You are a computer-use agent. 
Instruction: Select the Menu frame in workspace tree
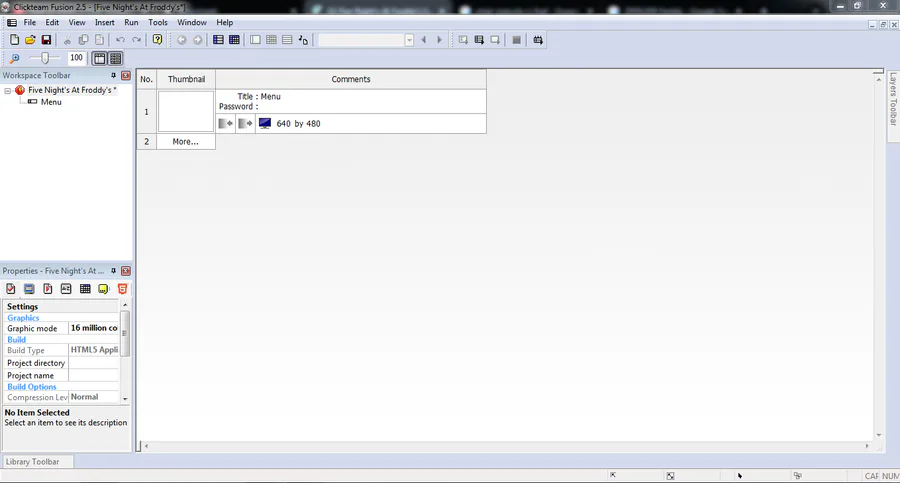51,102
